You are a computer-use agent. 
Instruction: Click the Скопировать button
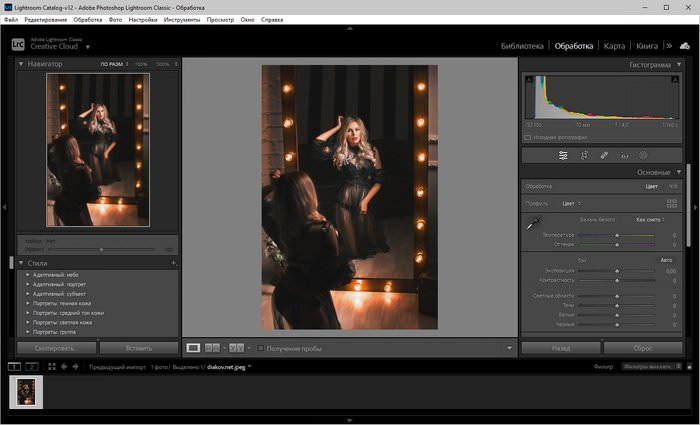click(x=57, y=348)
